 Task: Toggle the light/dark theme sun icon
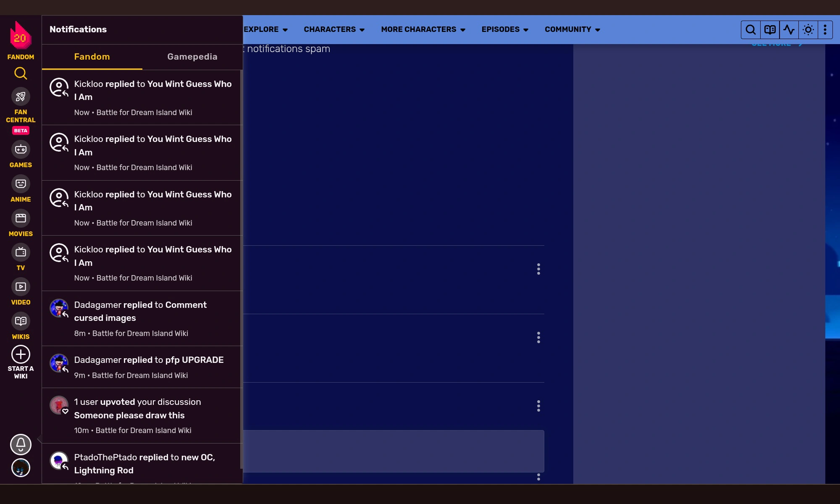[x=808, y=29]
